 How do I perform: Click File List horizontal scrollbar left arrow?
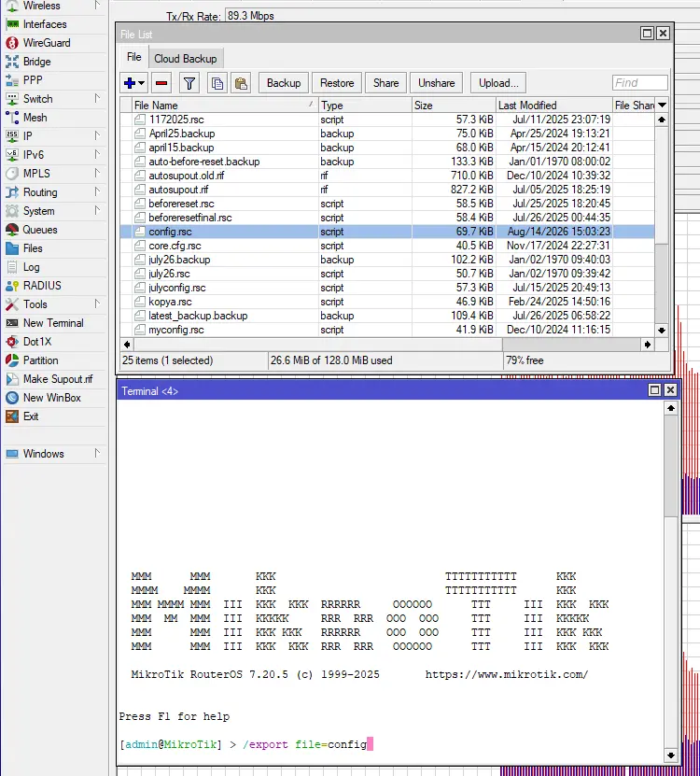[127, 345]
